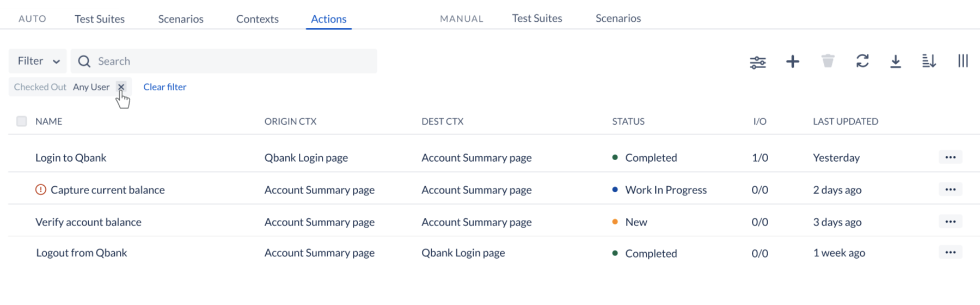Click the download icon in toolbar
The height and width of the screenshot is (305, 980).
[895, 62]
